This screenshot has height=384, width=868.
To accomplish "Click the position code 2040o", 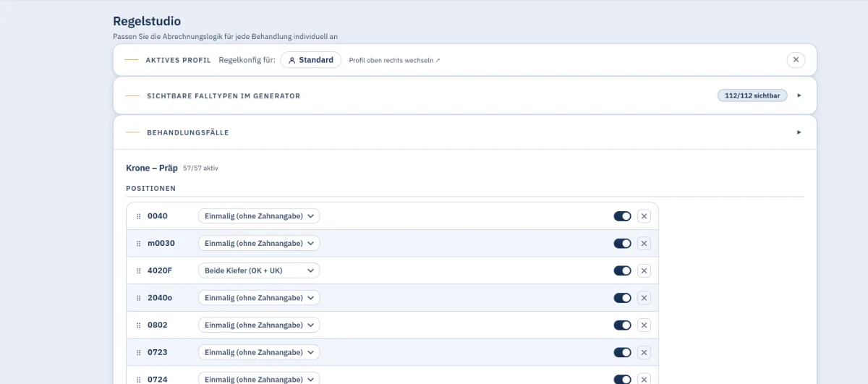I will coord(160,298).
